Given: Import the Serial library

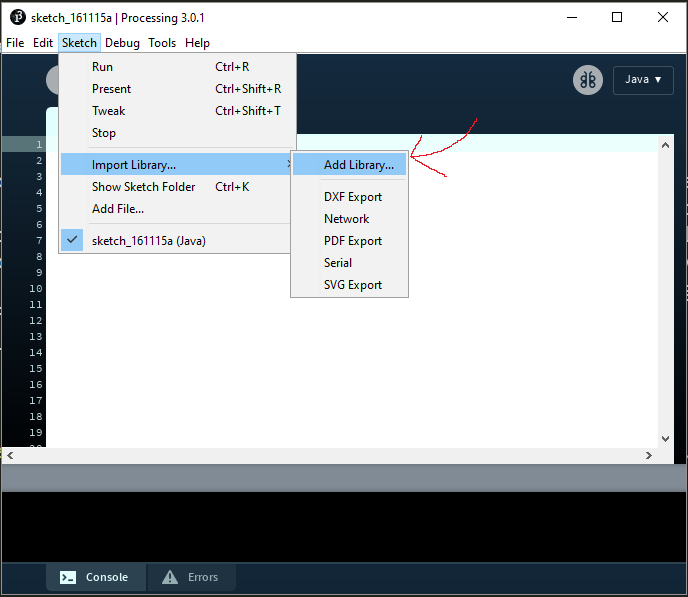Looking at the screenshot, I should [350, 262].
